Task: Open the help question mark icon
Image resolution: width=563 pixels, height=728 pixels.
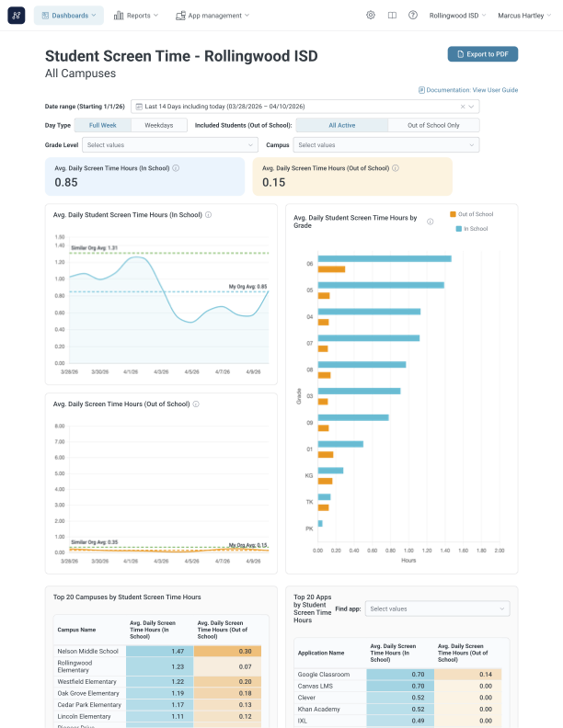Action: pos(413,16)
